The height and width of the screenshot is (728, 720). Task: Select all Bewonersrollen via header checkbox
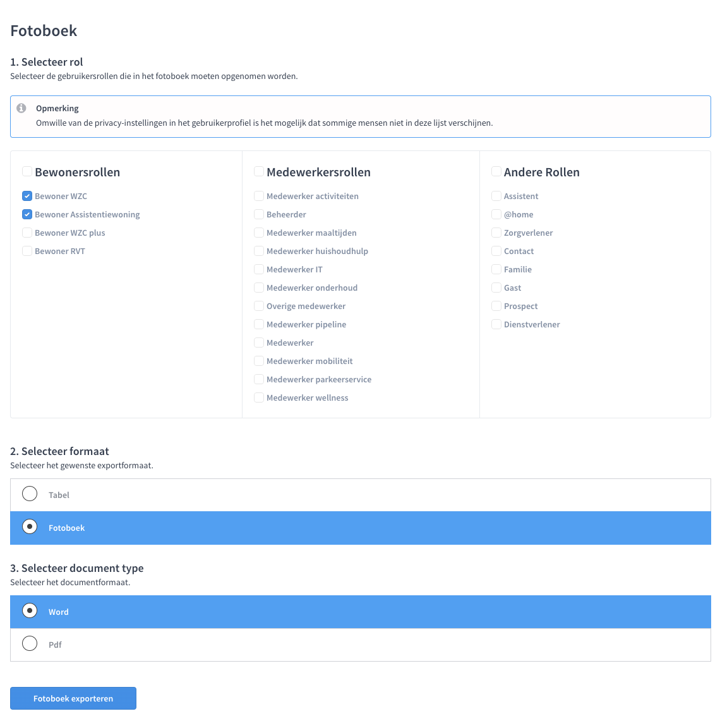coord(27,171)
